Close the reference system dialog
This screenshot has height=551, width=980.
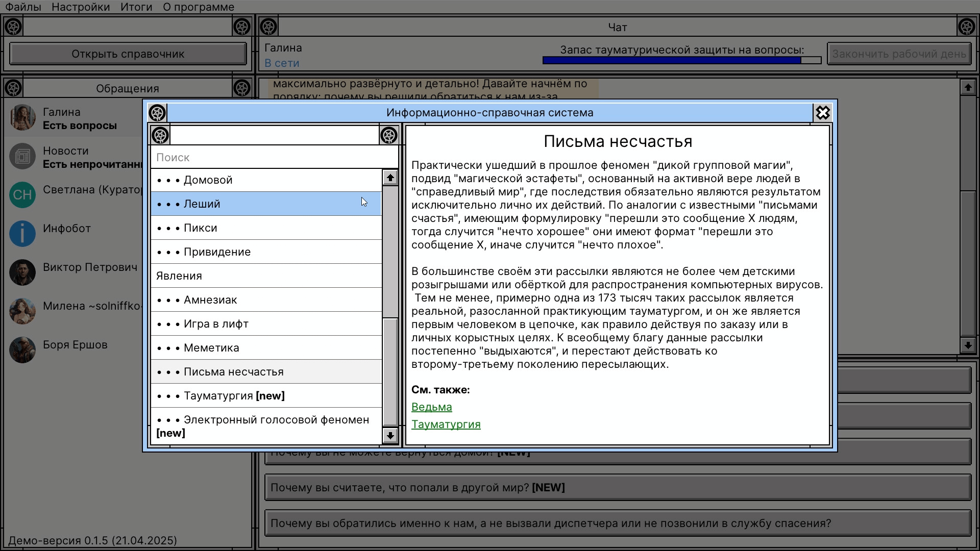(x=822, y=113)
